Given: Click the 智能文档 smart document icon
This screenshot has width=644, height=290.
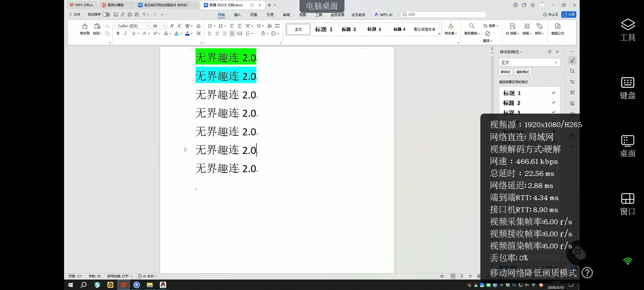Looking at the screenshot, I should point(558,29).
